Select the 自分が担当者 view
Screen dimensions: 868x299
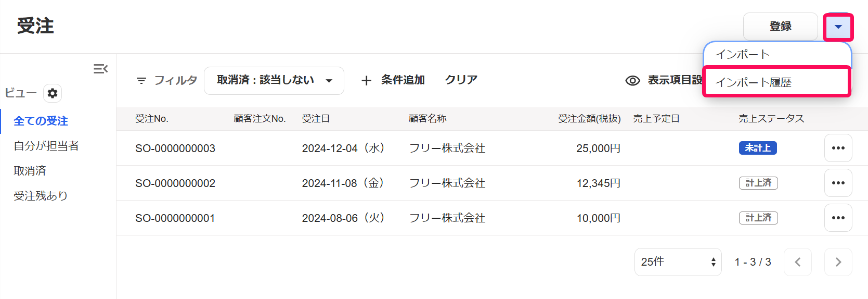pos(46,146)
